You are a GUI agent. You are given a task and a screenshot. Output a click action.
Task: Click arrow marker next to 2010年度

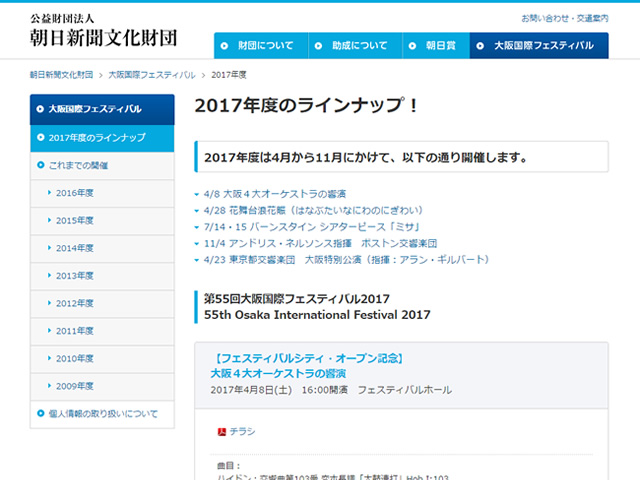click(x=49, y=358)
